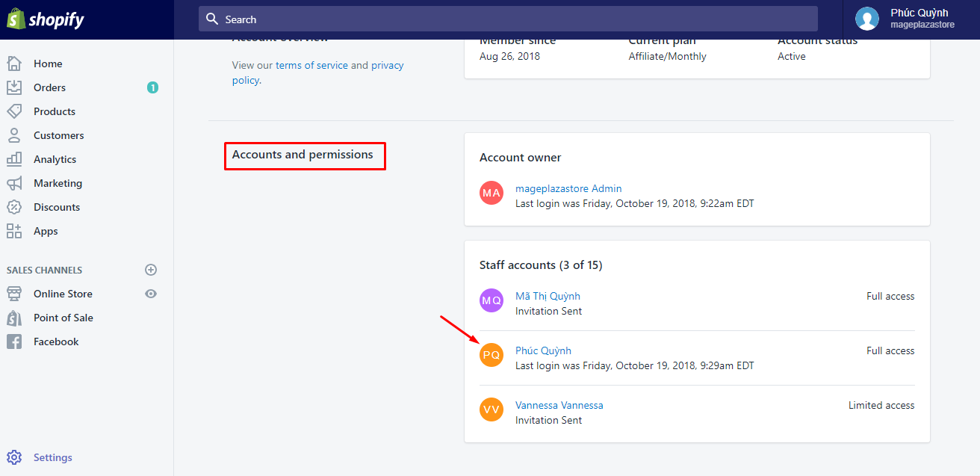Focus the Search input field

508,19
